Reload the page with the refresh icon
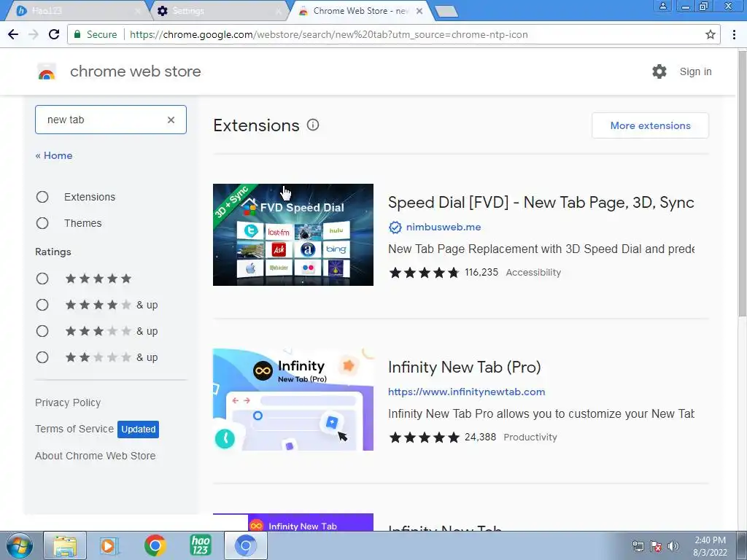The width and height of the screenshot is (747, 560). point(54,34)
